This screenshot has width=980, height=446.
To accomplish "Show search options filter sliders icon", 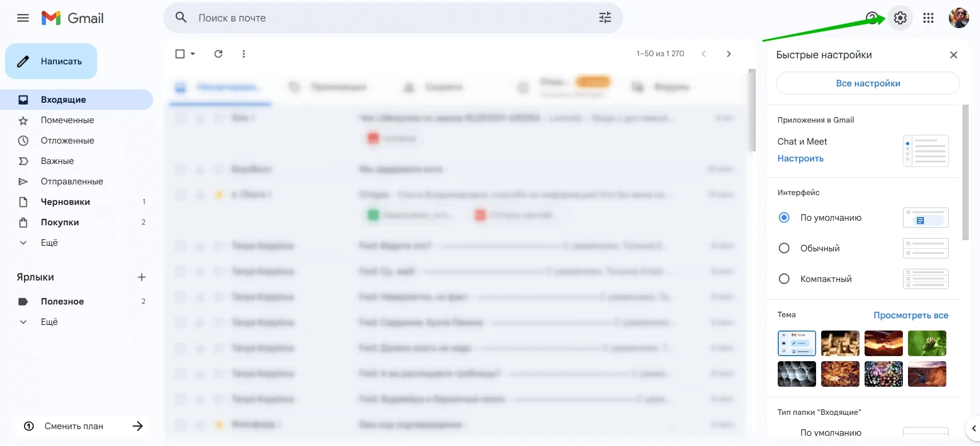I will pos(605,18).
